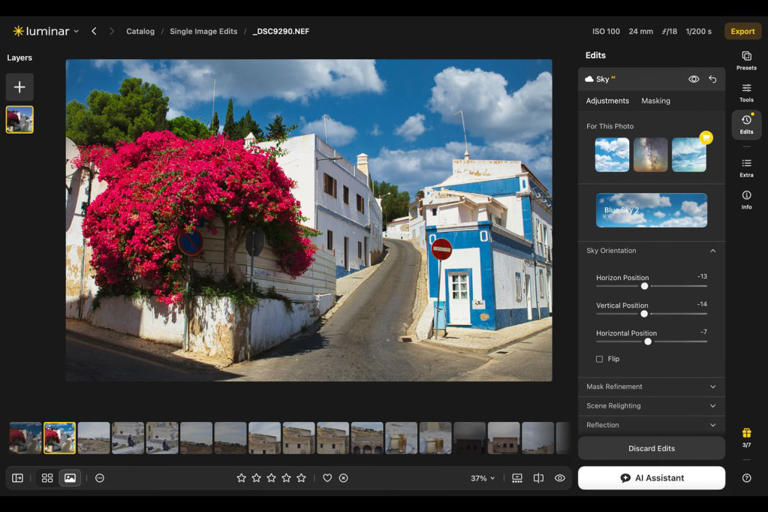Toggle filmstrip display icon
Image resolution: width=768 pixels, height=512 pixels.
pos(517,478)
